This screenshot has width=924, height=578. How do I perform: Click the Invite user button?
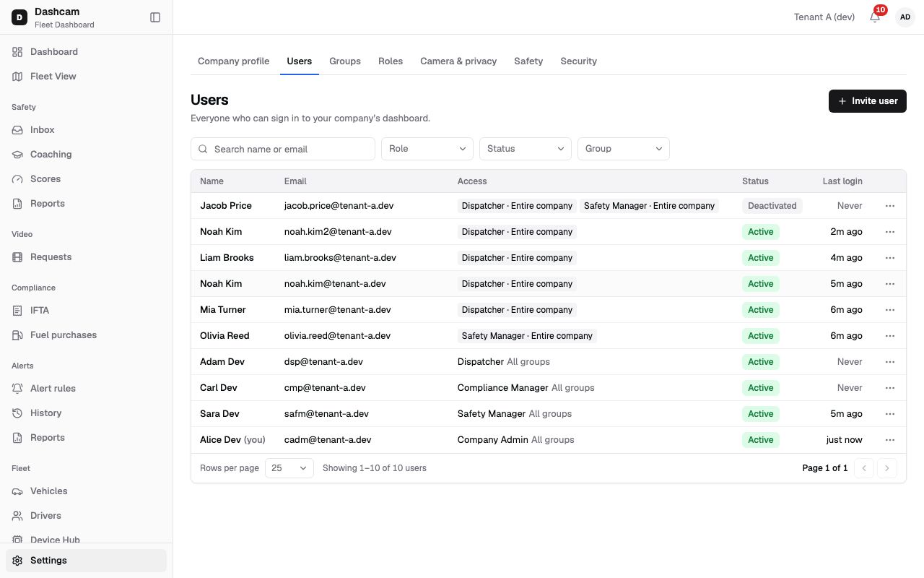pos(868,101)
